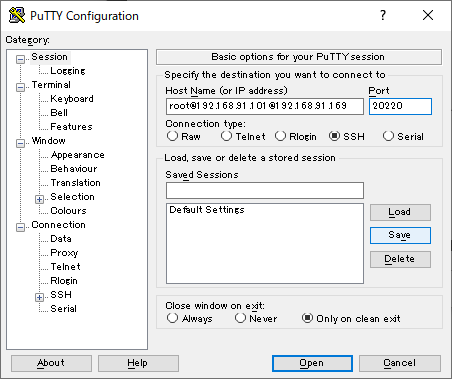Open the Proxy settings category

pos(64,253)
